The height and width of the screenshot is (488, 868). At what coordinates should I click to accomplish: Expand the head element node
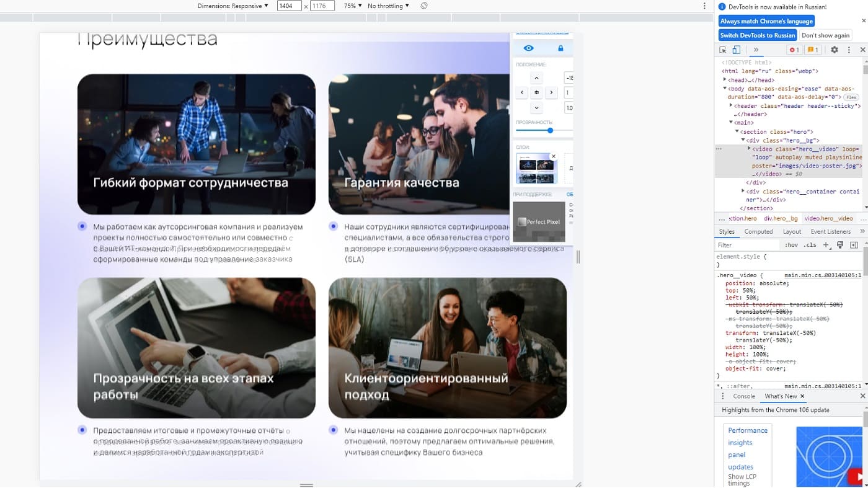[725, 80]
